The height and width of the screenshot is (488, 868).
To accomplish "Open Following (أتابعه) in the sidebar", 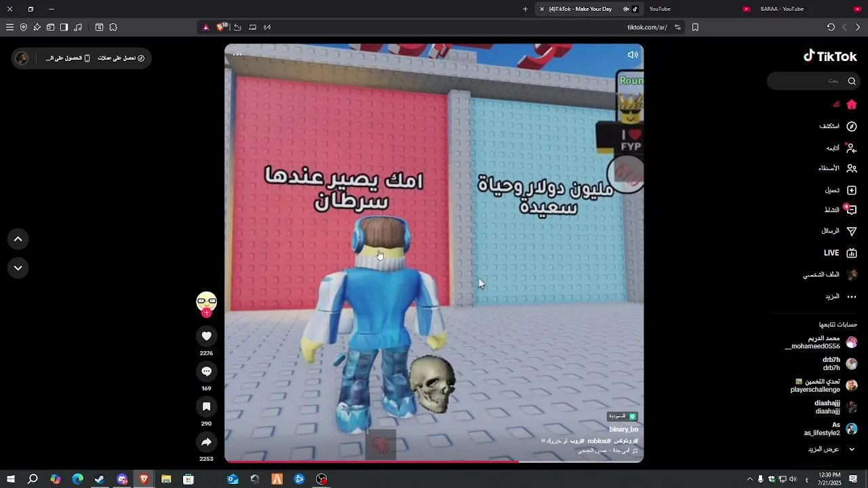I will click(841, 148).
